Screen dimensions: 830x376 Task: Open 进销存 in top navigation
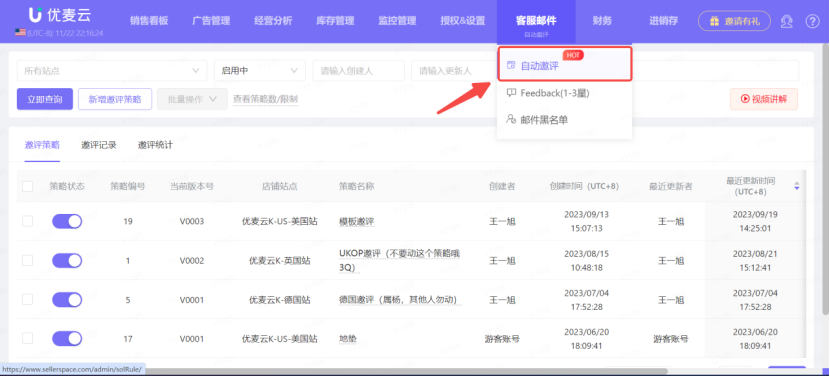click(664, 21)
